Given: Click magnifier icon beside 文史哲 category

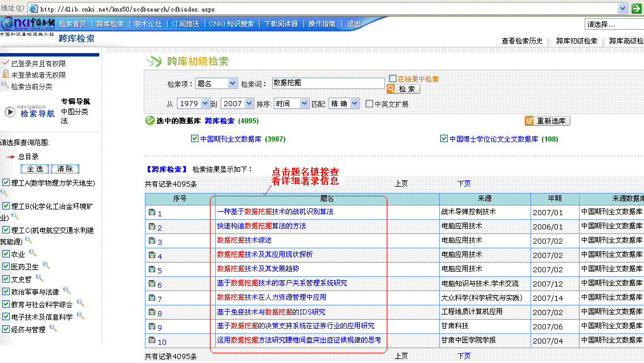Looking at the screenshot, I should (39, 277).
